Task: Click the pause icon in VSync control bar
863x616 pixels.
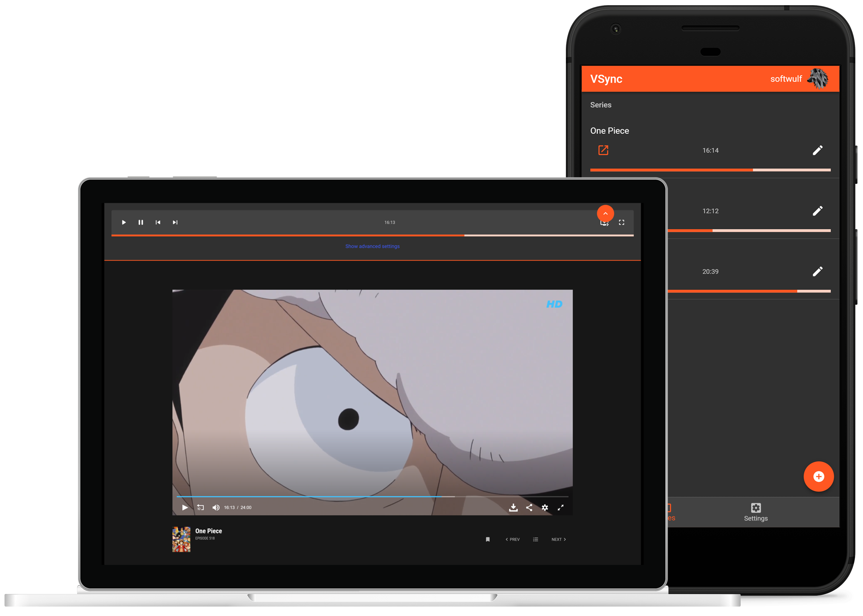Action: pyautogui.click(x=141, y=222)
